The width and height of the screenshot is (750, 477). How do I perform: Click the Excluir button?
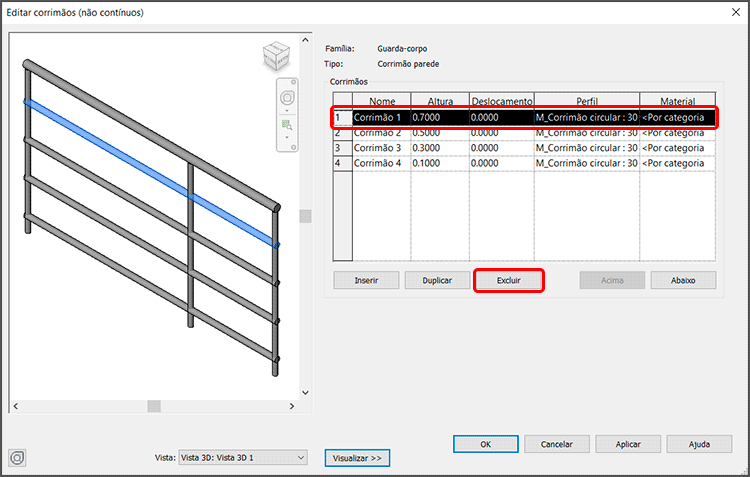coord(509,281)
